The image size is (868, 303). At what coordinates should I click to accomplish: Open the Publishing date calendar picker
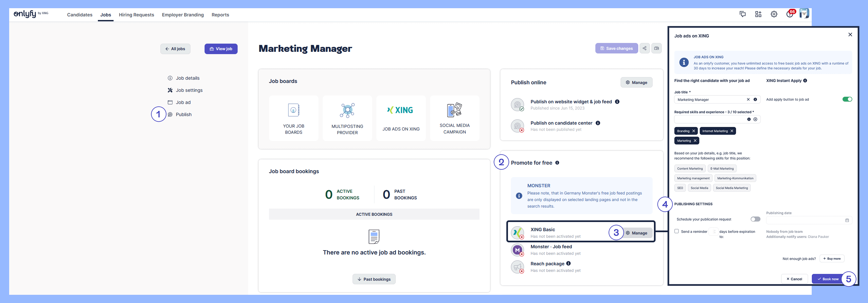click(847, 220)
